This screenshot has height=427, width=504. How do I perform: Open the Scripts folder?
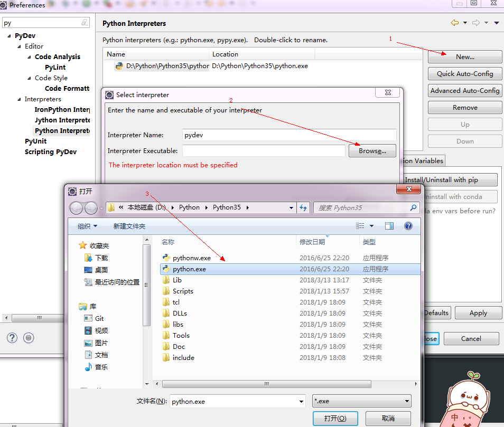point(183,291)
